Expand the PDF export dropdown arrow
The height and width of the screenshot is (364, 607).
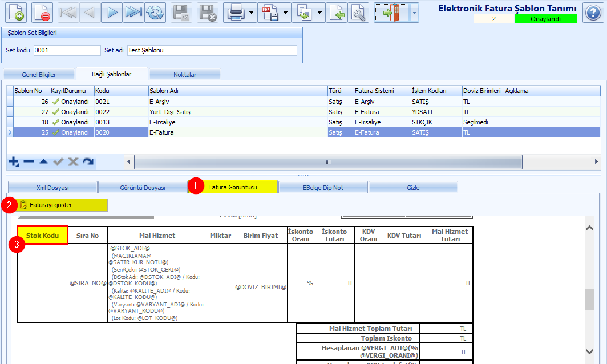(286, 13)
